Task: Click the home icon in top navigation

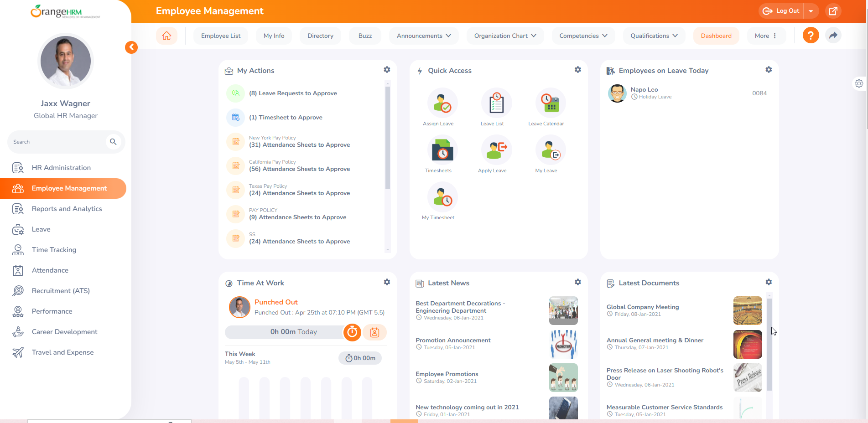Action: pyautogui.click(x=166, y=36)
